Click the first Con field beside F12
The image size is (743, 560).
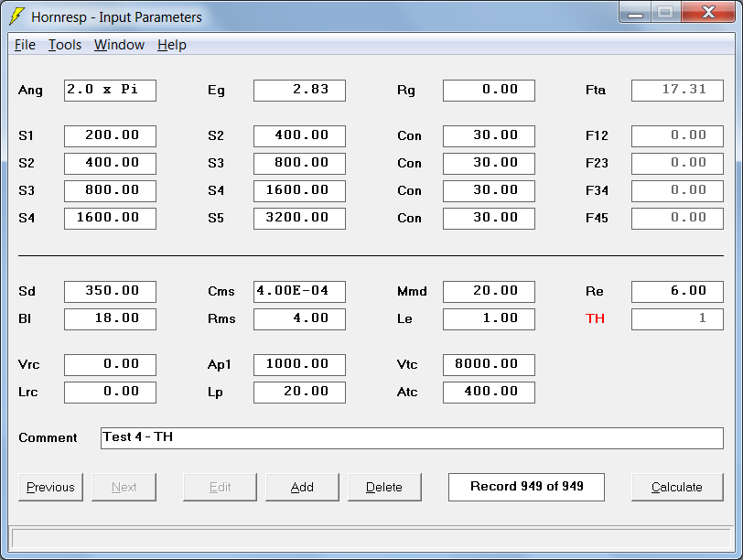[489, 136]
